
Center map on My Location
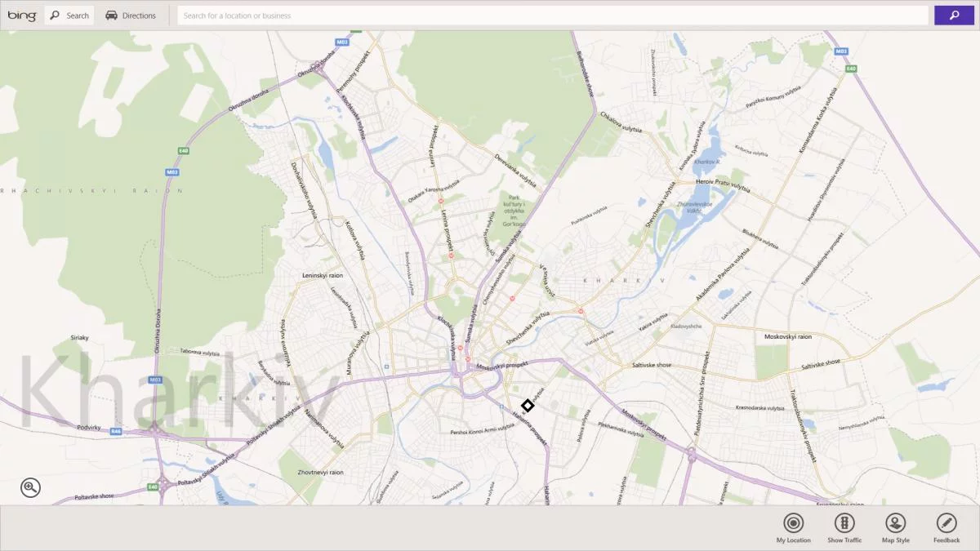click(x=793, y=528)
